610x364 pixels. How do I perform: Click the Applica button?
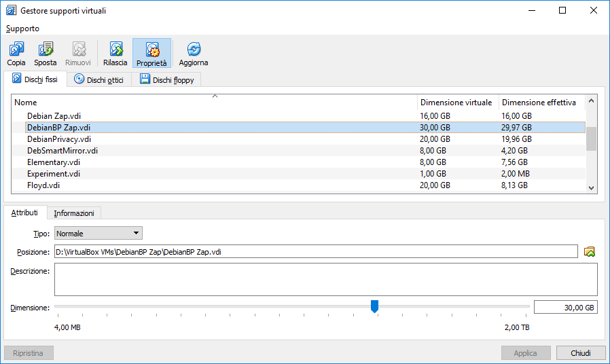526,353
